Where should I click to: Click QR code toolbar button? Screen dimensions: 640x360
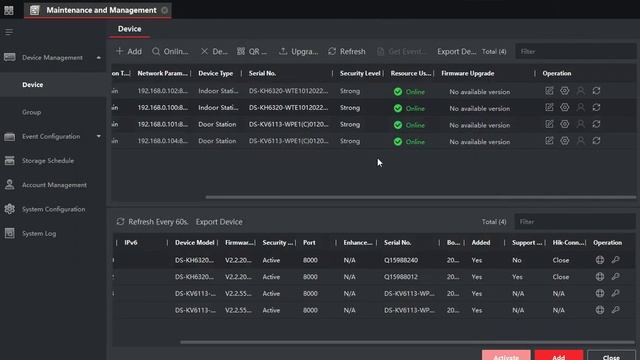click(x=252, y=51)
